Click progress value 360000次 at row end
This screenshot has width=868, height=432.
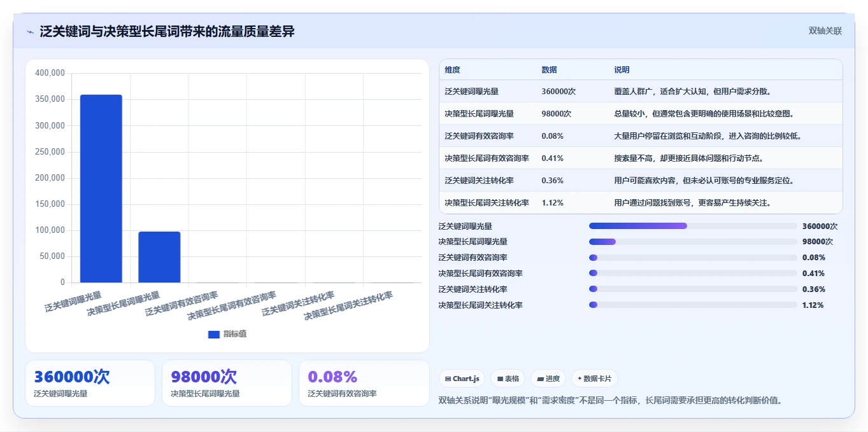pos(820,226)
